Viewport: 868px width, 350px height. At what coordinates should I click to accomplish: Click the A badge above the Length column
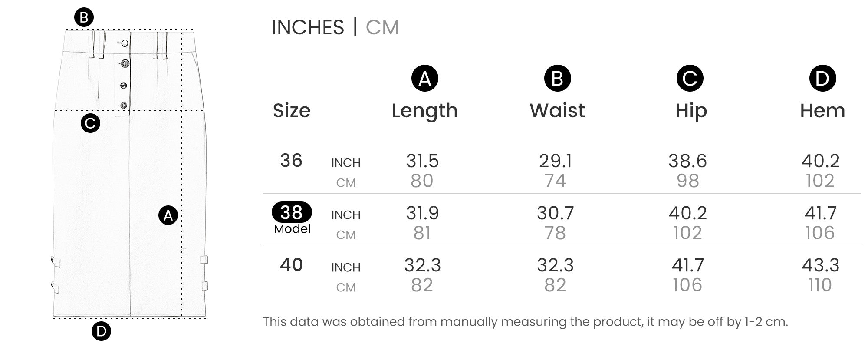[424, 79]
